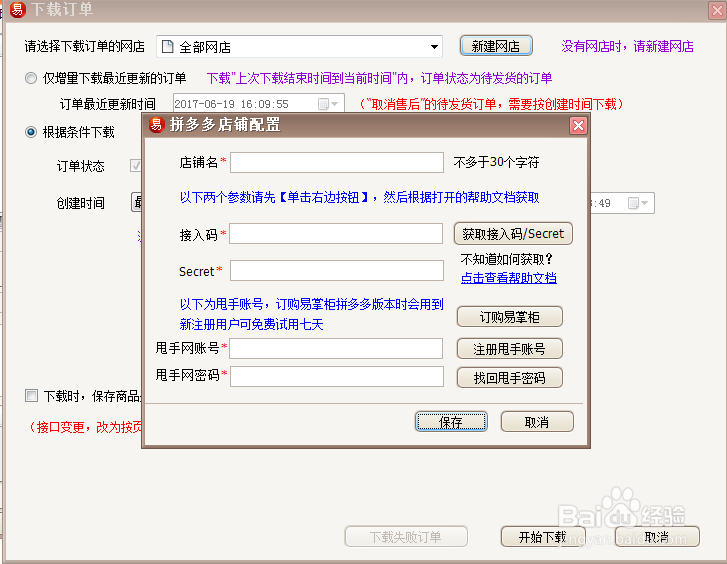
Task: Click the 新注册用户可免费试用七天 text
Action: [x=251, y=324]
